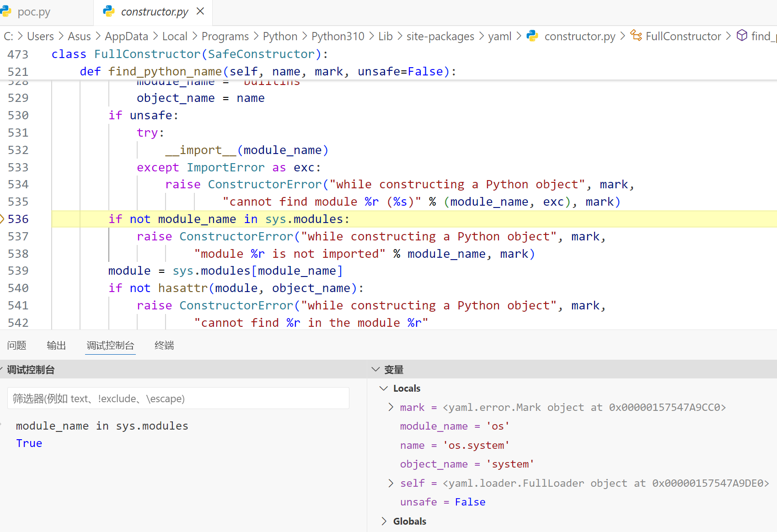The height and width of the screenshot is (532, 777).
Task: Click "cannot find module %r (%s)" string
Action: click(x=322, y=202)
